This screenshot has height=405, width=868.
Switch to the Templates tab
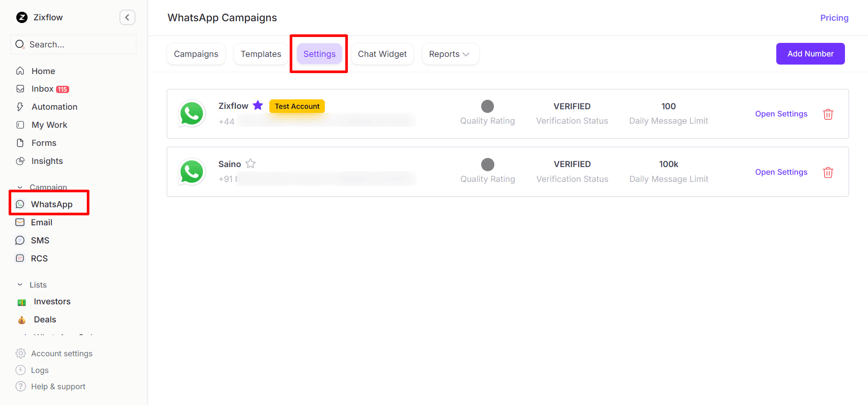coord(261,54)
